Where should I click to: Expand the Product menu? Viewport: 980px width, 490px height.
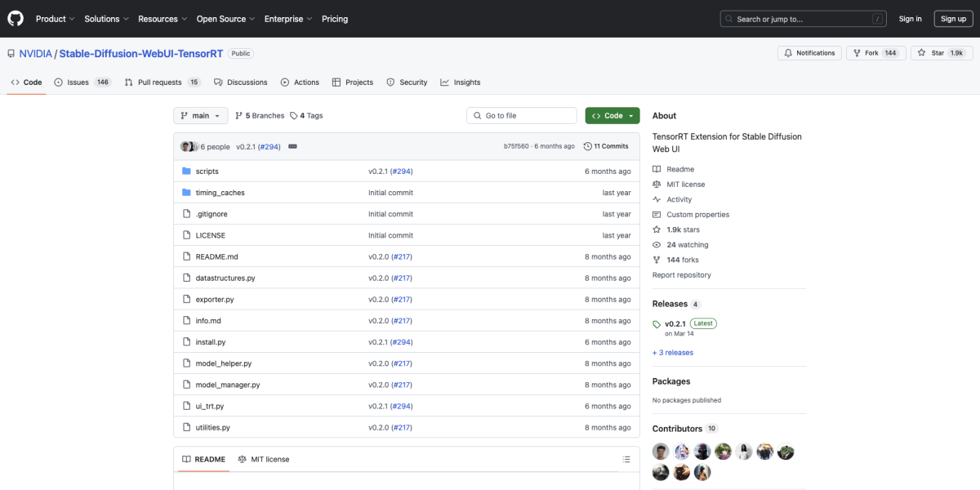click(x=55, y=19)
